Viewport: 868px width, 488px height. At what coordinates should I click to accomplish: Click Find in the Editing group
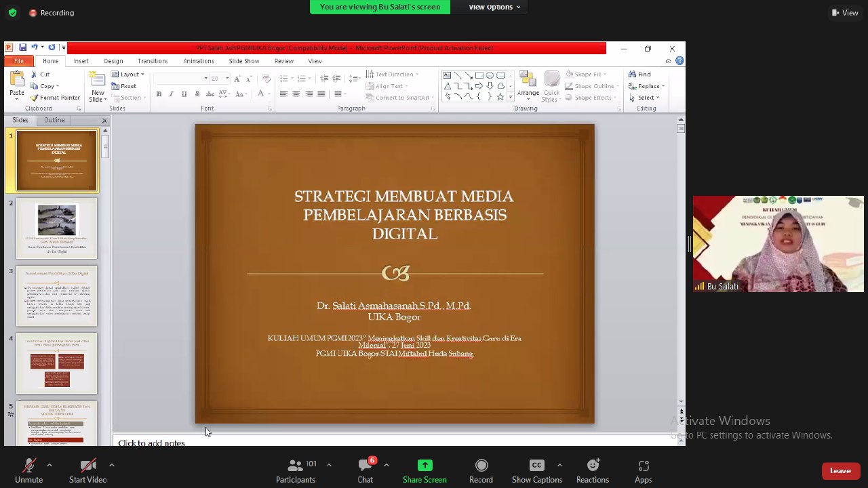[x=639, y=75]
